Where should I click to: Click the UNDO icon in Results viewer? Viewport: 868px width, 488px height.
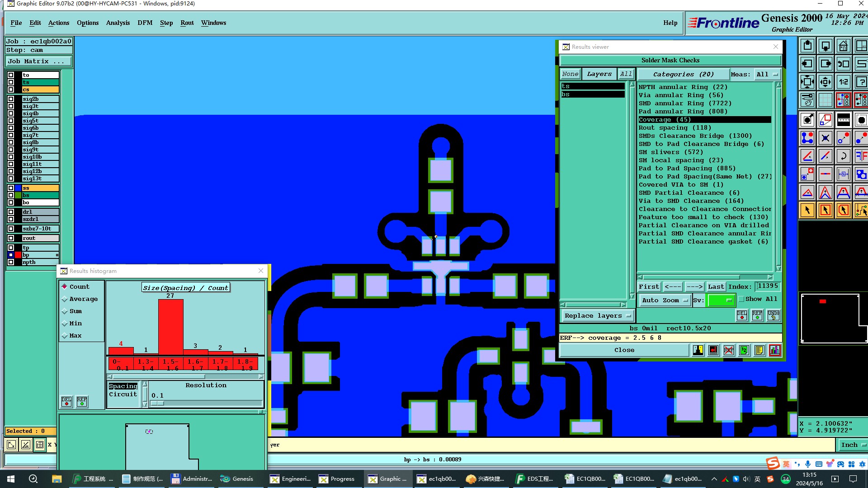click(x=773, y=315)
